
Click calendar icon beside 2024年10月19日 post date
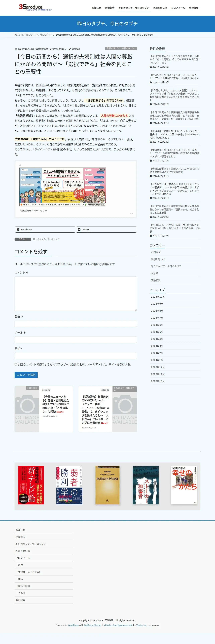(x=16, y=49)
